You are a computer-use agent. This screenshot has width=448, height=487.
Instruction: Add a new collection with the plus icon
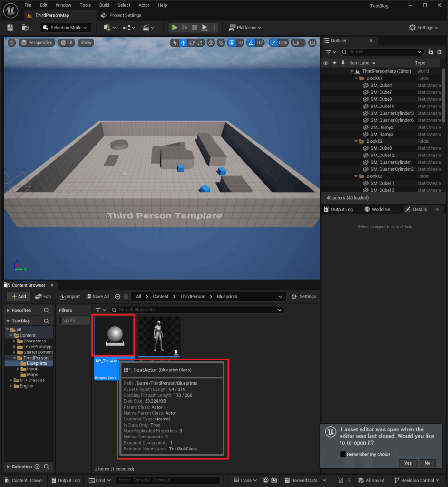[x=37, y=467]
